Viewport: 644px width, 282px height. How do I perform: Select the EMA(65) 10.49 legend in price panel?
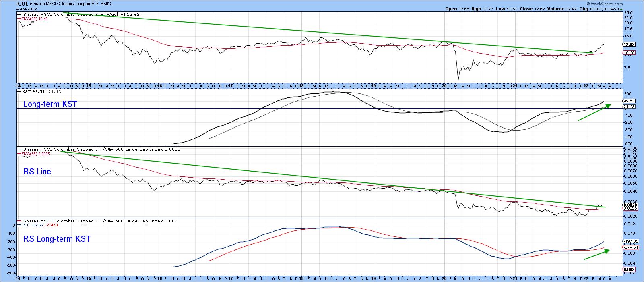click(x=34, y=19)
